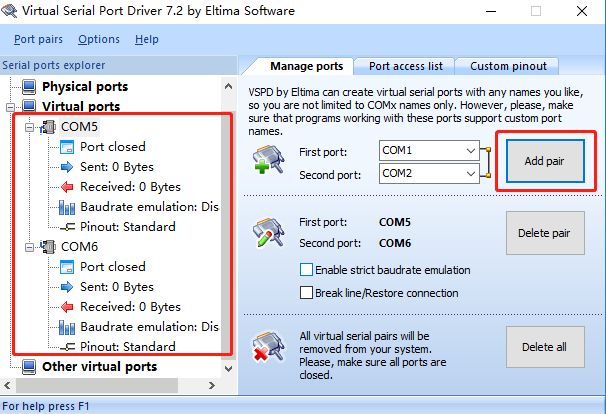The image size is (606, 414).
Task: Collapse the COM6 tree node
Action: click(x=29, y=247)
